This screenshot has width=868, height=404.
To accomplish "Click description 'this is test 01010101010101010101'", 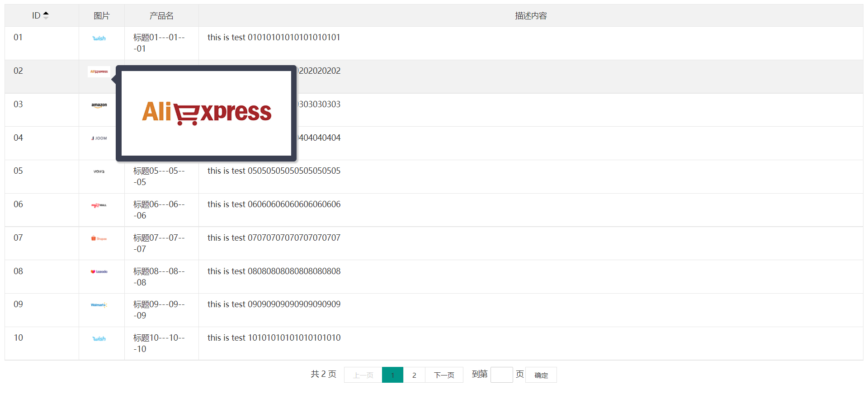I will pyautogui.click(x=274, y=38).
